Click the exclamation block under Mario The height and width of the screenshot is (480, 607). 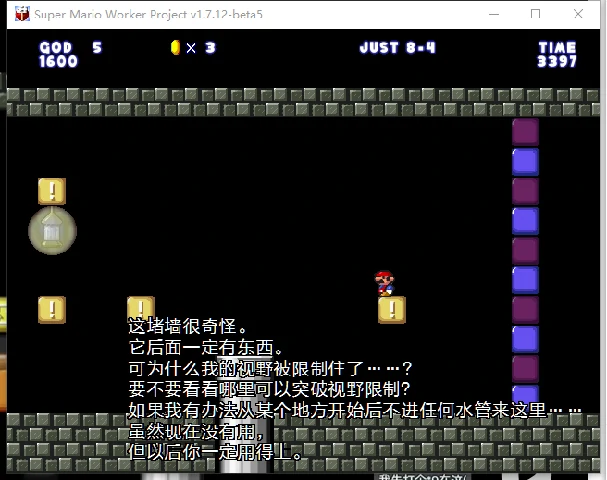[x=392, y=310]
